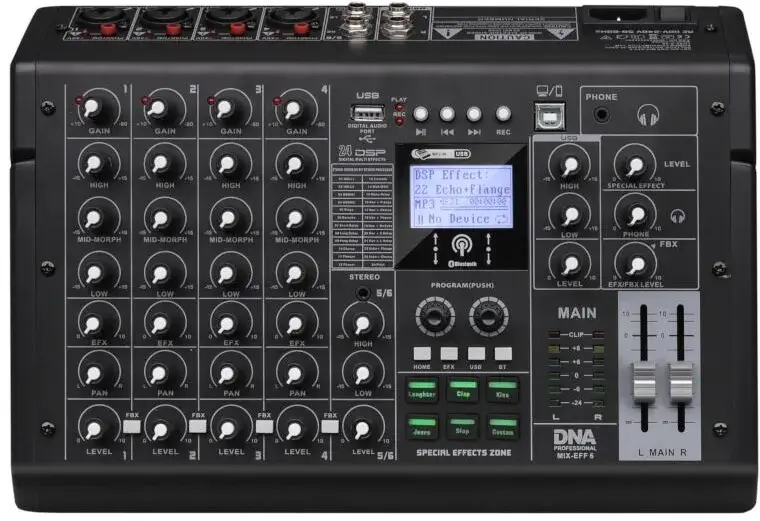Click the channel 4 MID-MORPH knob
This screenshot has width=760, height=521.
[294, 219]
